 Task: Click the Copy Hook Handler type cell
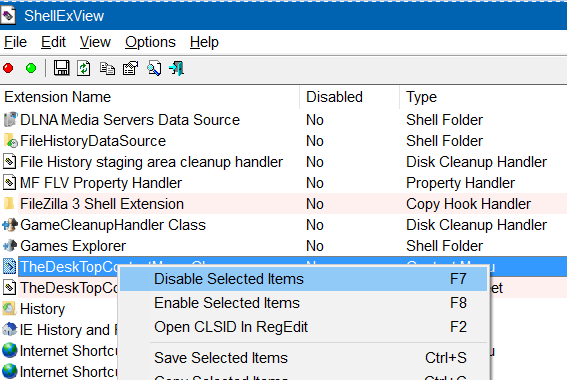468,204
